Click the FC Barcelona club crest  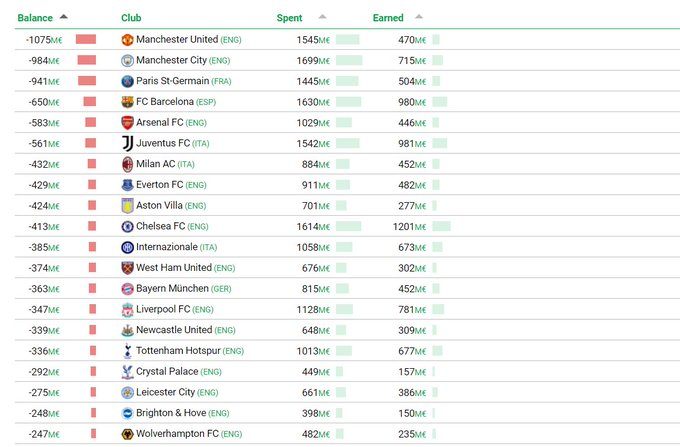(127, 102)
